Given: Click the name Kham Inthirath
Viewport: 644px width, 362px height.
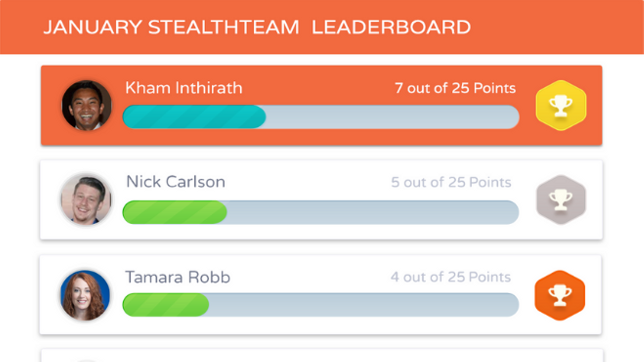Looking at the screenshot, I should point(184,88).
